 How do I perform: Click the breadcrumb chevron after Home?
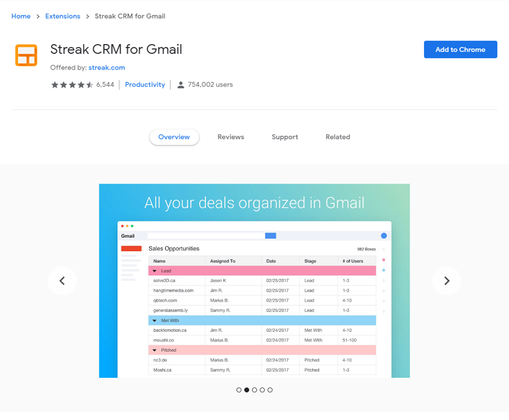(x=38, y=16)
